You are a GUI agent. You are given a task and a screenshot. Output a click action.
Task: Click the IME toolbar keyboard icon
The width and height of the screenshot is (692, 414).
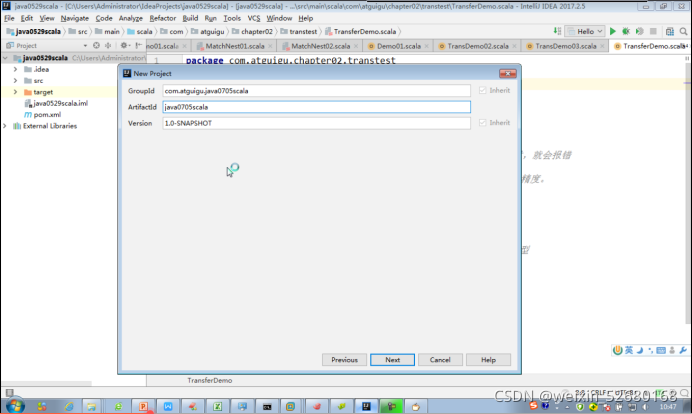pos(661,350)
